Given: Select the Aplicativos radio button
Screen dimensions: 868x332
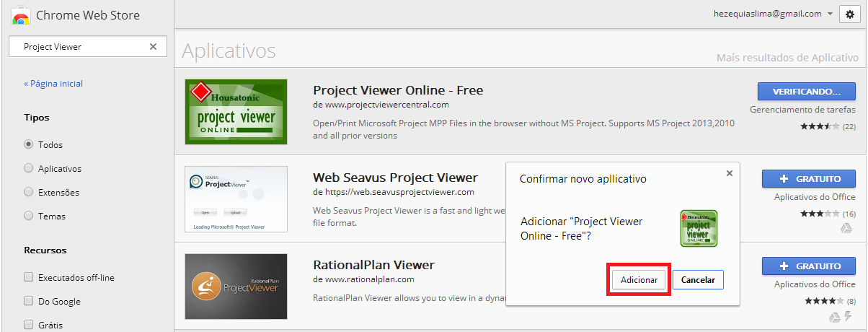Looking at the screenshot, I should [29, 168].
